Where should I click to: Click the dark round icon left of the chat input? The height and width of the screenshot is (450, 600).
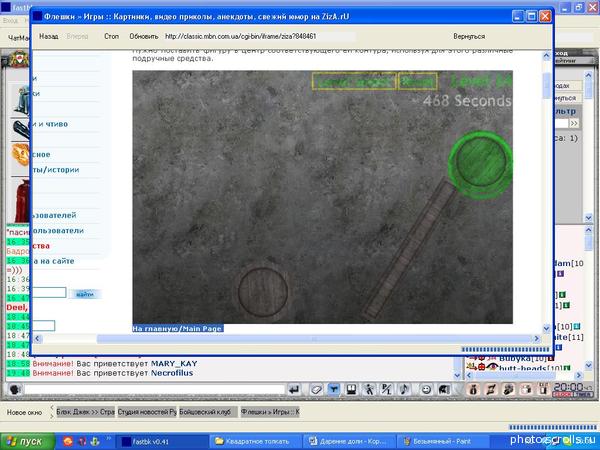click(15, 390)
